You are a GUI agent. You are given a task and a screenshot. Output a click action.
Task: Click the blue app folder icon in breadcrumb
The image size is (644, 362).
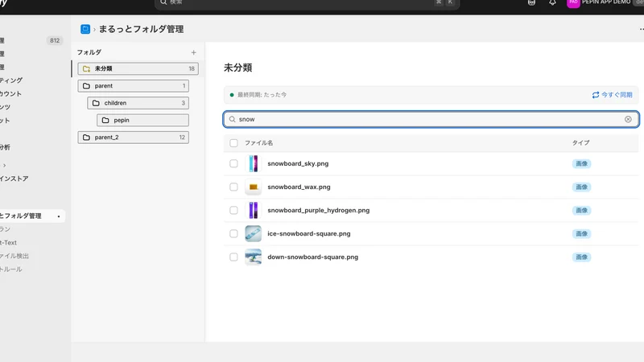click(x=85, y=29)
